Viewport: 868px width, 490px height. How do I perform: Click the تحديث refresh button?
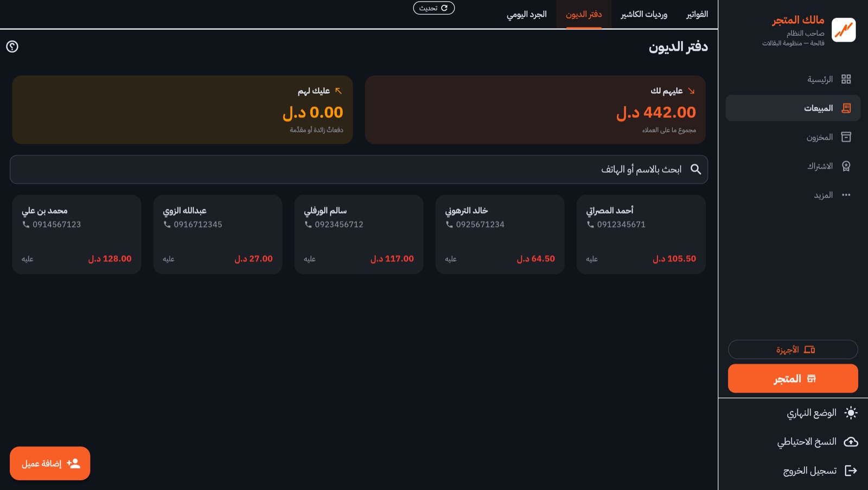(434, 8)
